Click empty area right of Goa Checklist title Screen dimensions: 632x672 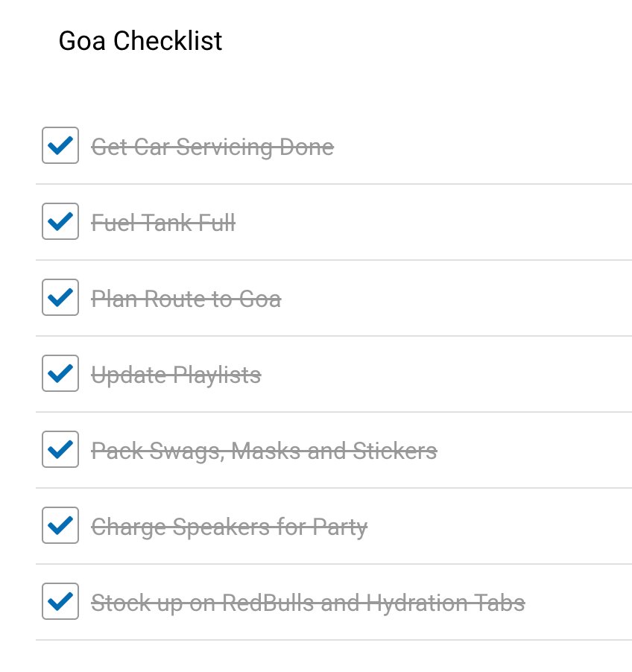tap(426, 41)
